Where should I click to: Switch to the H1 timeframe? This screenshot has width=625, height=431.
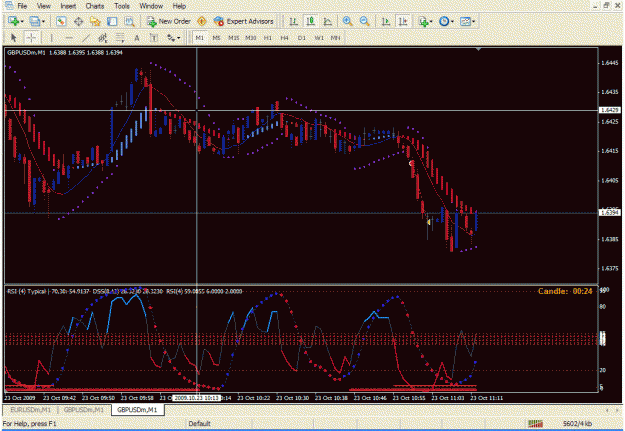click(x=267, y=38)
